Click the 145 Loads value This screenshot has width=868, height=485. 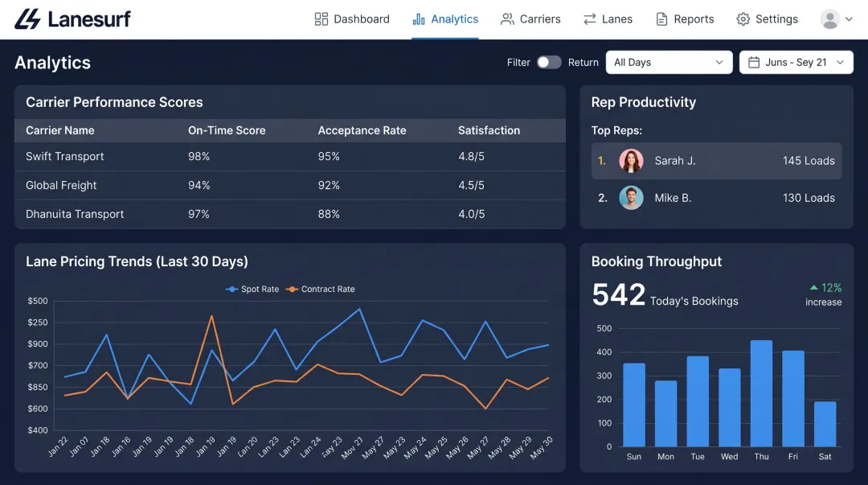(x=809, y=161)
